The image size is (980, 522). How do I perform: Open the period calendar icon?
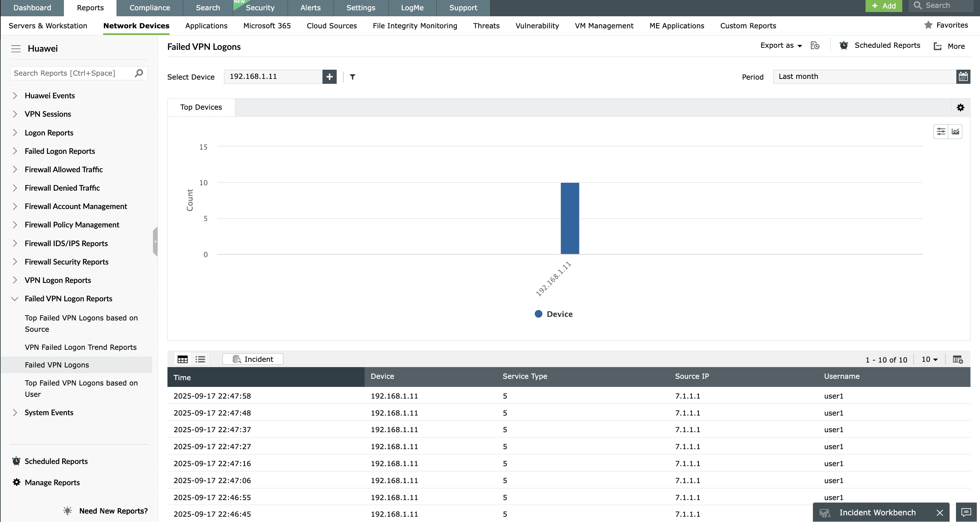click(x=963, y=76)
